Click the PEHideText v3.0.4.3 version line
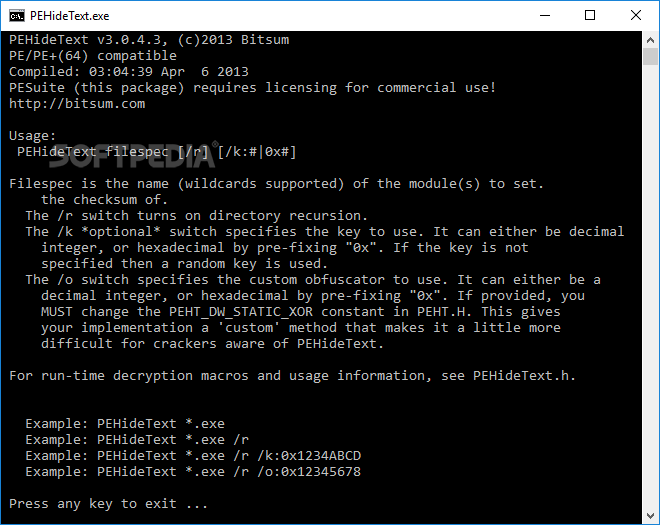 pyautogui.click(x=148, y=39)
